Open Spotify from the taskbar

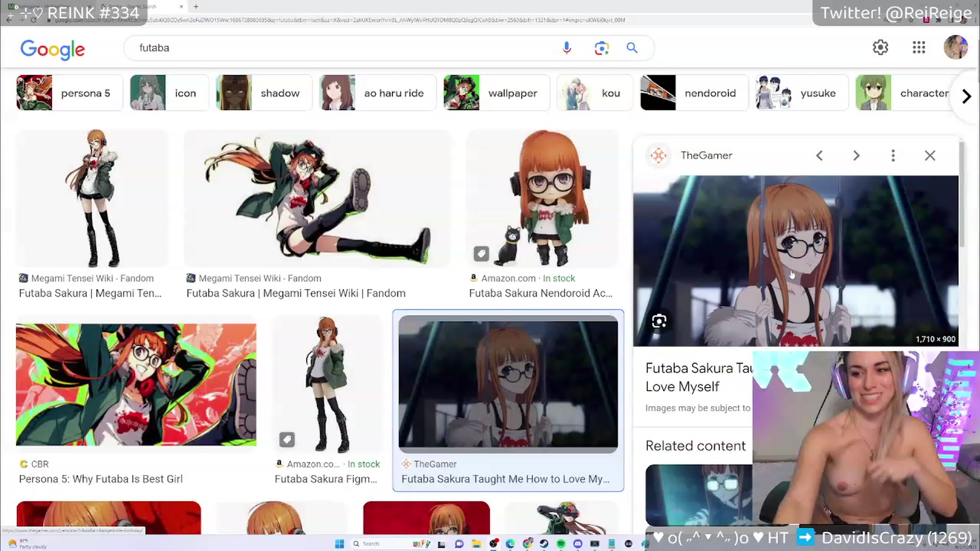(x=561, y=544)
